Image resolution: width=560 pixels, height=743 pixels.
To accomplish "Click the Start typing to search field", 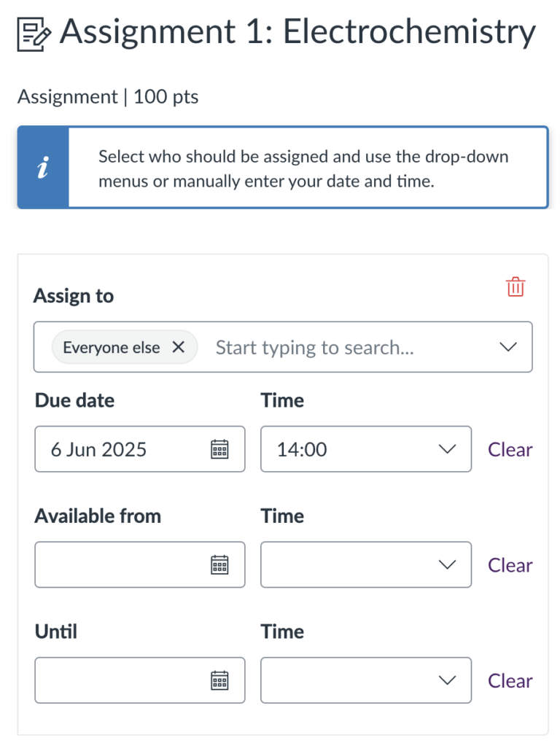I will tap(314, 347).
